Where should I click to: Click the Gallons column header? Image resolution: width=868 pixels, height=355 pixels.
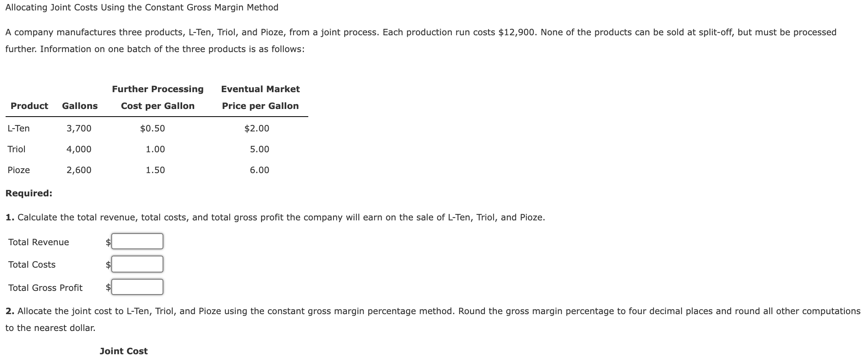[x=80, y=106]
